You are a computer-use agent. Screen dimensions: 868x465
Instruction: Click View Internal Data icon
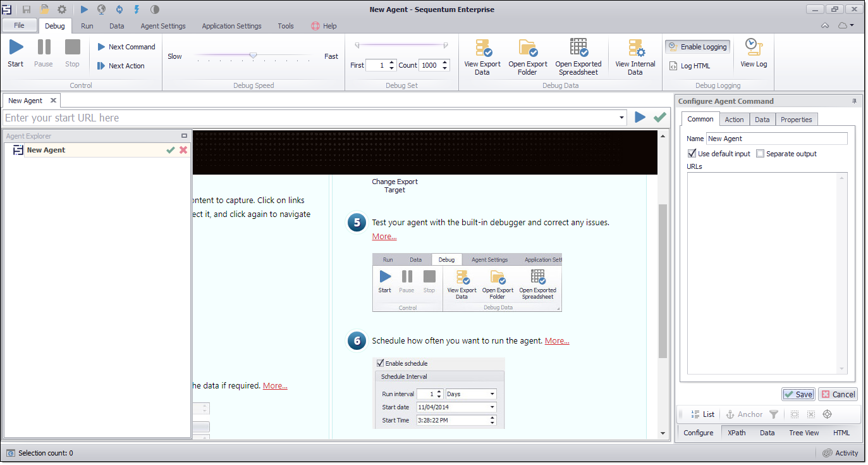(635, 49)
